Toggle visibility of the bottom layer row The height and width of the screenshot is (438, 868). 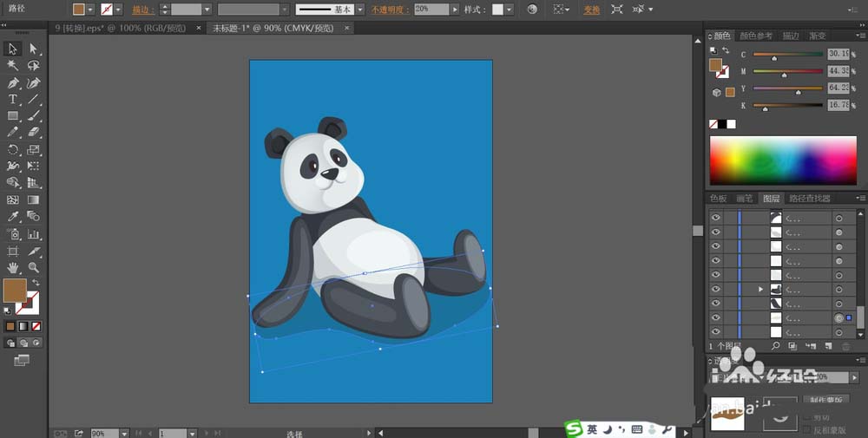[x=716, y=331]
